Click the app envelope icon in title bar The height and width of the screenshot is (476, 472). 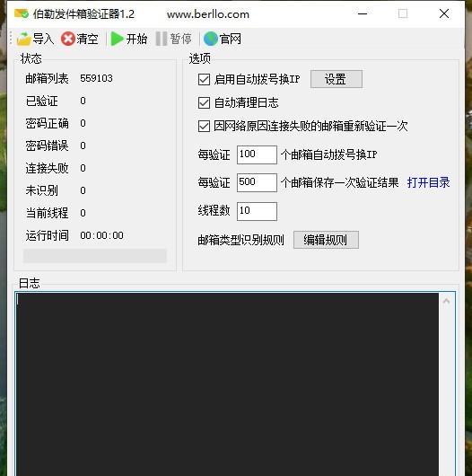(x=22, y=13)
